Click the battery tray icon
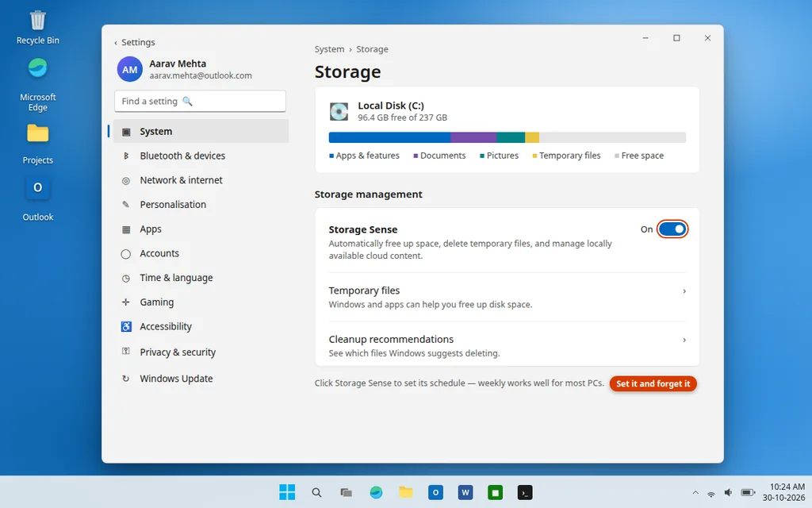The height and width of the screenshot is (508, 812). (747, 492)
